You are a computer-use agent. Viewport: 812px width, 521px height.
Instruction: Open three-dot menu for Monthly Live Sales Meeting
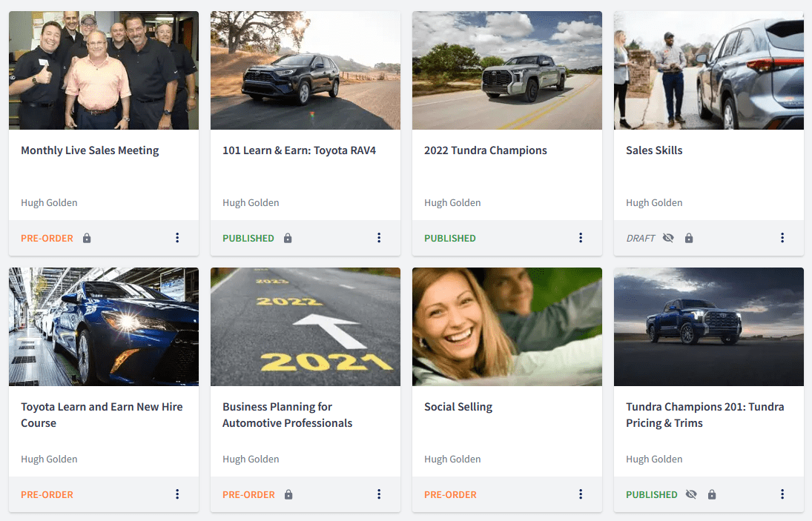point(177,238)
